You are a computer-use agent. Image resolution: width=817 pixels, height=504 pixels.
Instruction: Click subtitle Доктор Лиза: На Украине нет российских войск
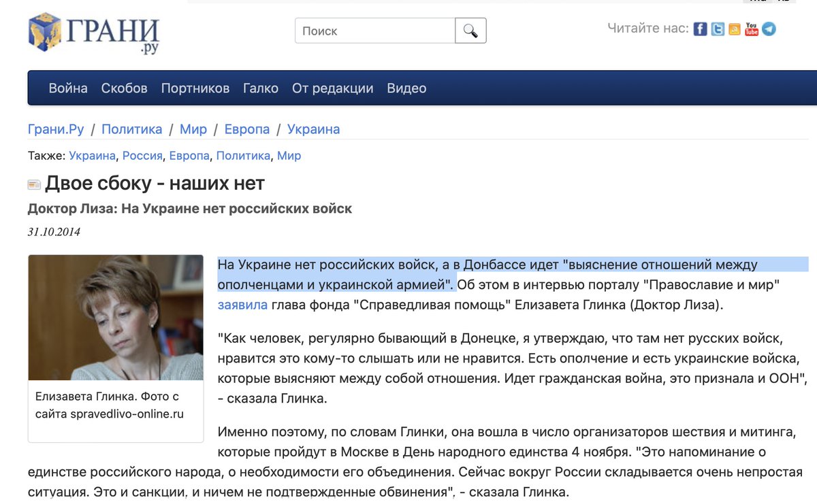coord(190,209)
